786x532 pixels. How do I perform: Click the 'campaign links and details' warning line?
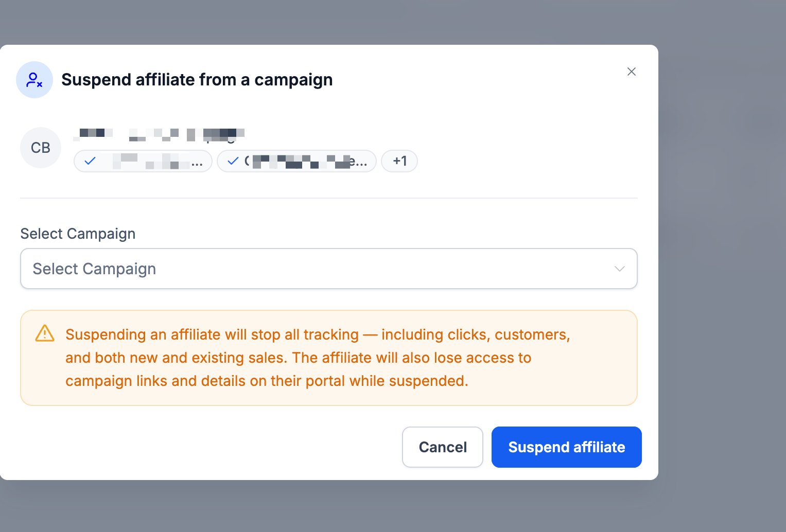click(267, 381)
